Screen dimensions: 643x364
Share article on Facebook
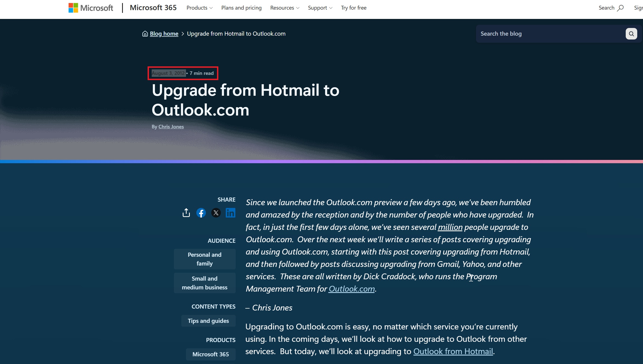(201, 213)
